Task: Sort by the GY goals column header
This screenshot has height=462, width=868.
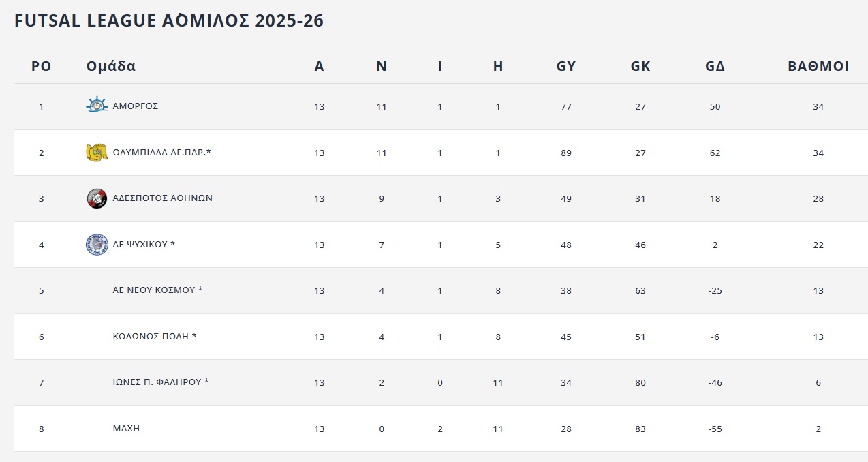Action: click(566, 66)
